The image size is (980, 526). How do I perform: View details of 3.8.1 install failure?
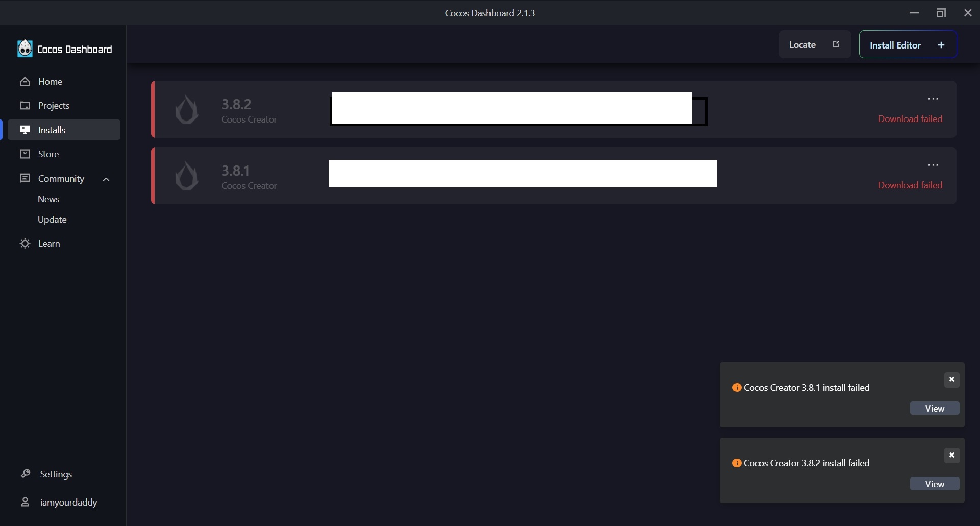(x=935, y=409)
